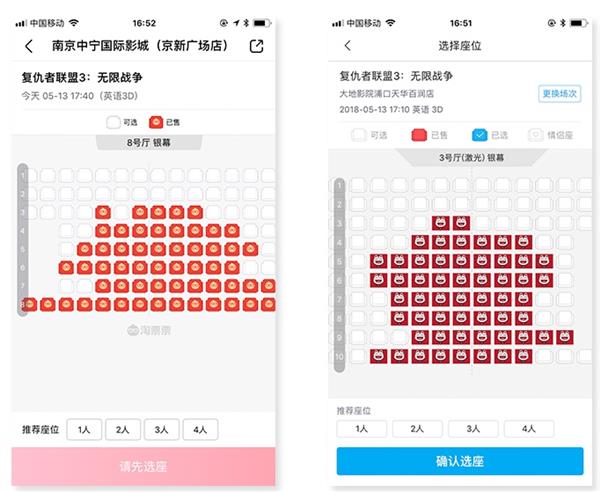Click the blue 确认选座 button
Screen dimensions: 600x492
coord(460,461)
